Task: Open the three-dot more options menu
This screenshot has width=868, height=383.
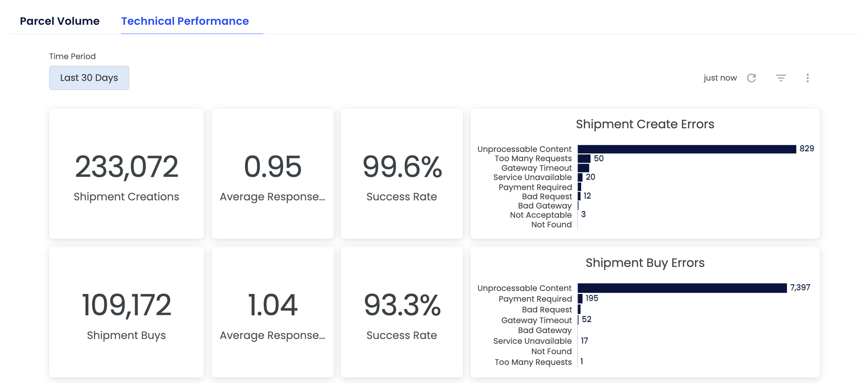Action: [807, 78]
